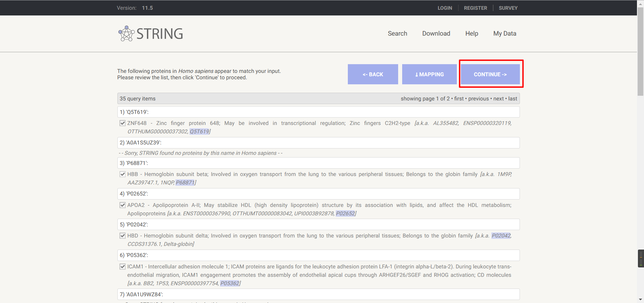644x303 pixels.
Task: Click the STRING logo icon
Action: pos(126,34)
